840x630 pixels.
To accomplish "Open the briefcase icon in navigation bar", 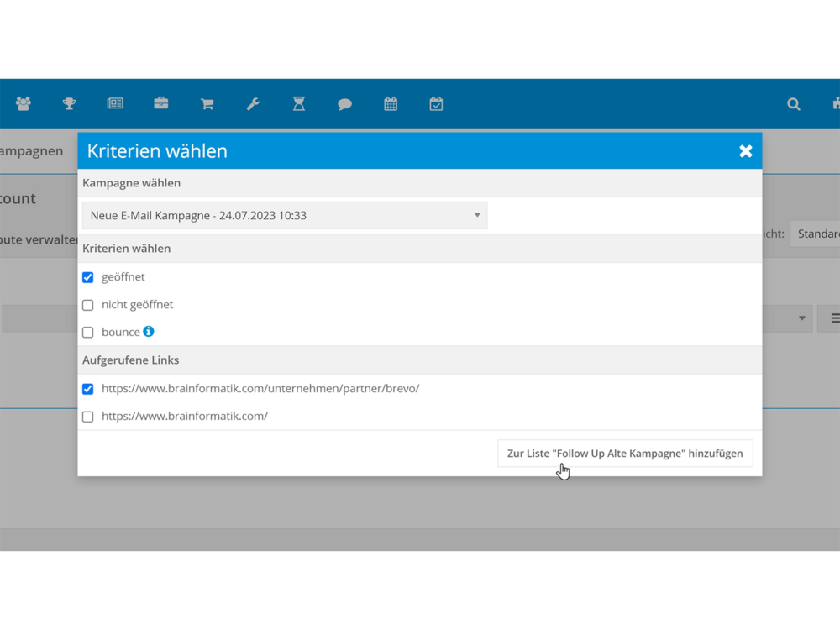I will pyautogui.click(x=161, y=104).
